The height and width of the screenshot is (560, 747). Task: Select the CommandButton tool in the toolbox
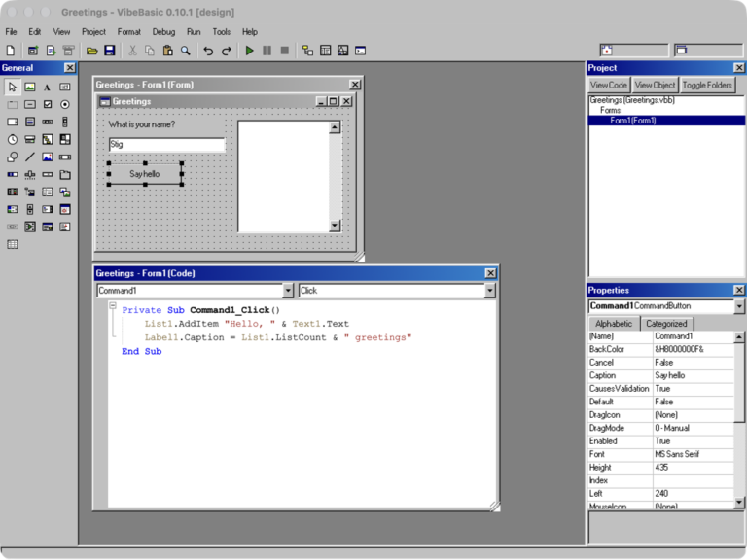click(30, 104)
